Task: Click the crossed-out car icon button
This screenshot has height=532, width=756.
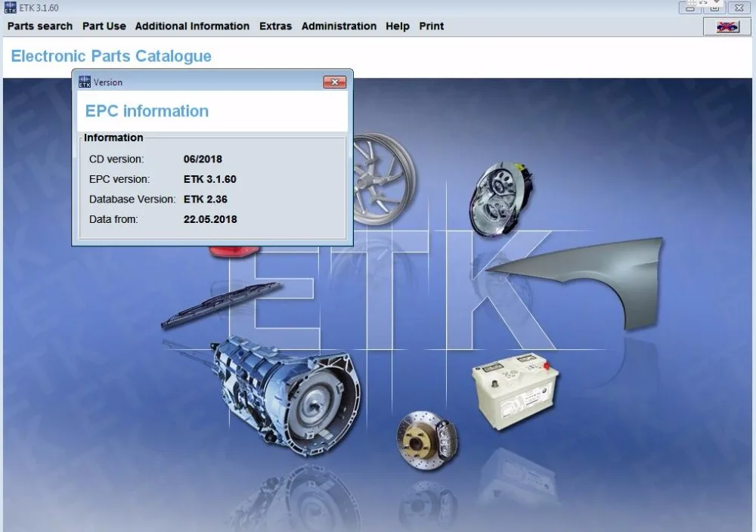Action: pyautogui.click(x=727, y=26)
